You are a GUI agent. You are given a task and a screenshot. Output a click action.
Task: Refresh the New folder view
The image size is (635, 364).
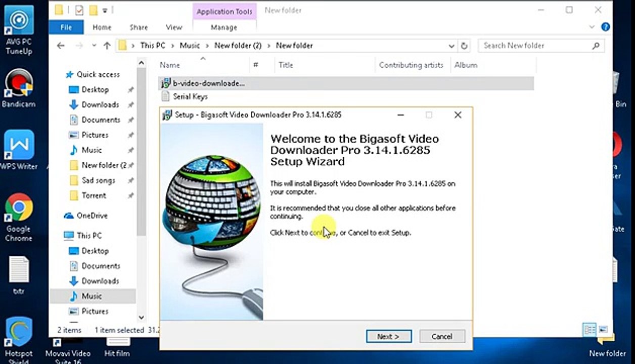[465, 45]
